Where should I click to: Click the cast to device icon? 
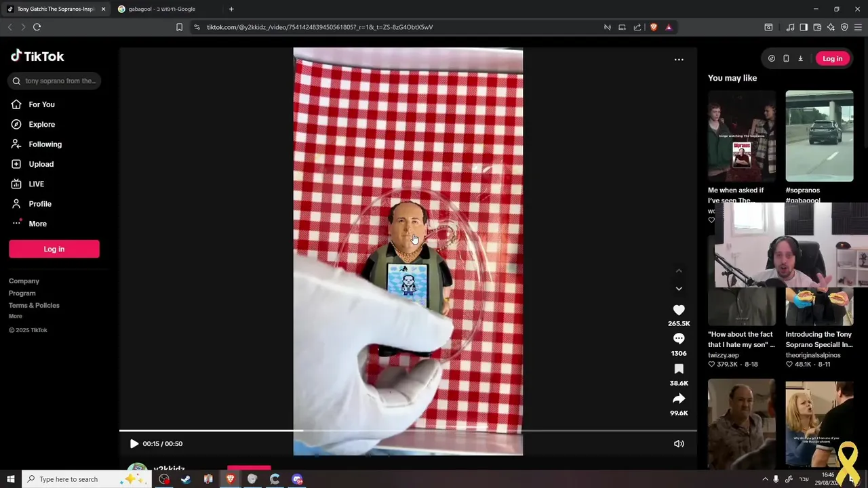(x=622, y=27)
